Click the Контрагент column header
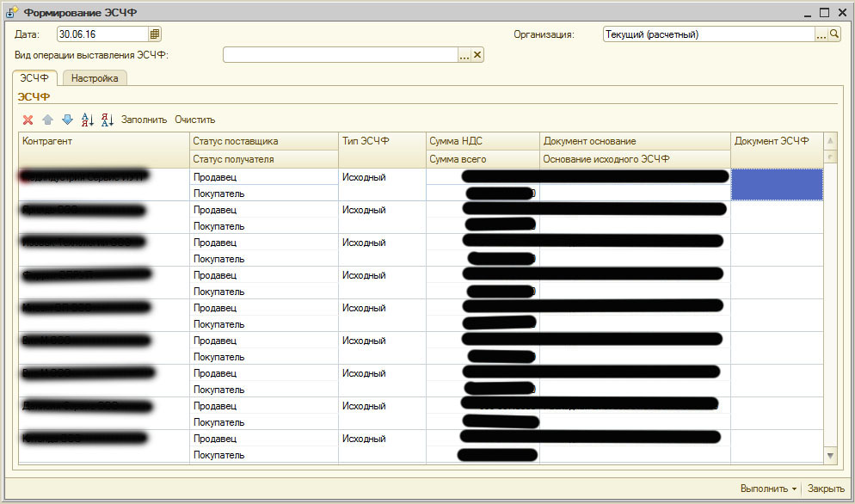855x504 pixels. [x=103, y=141]
